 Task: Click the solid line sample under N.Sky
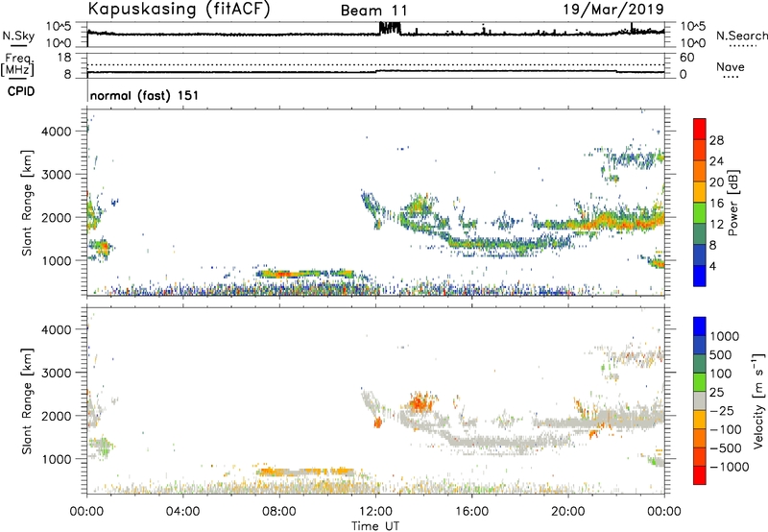tap(18, 45)
